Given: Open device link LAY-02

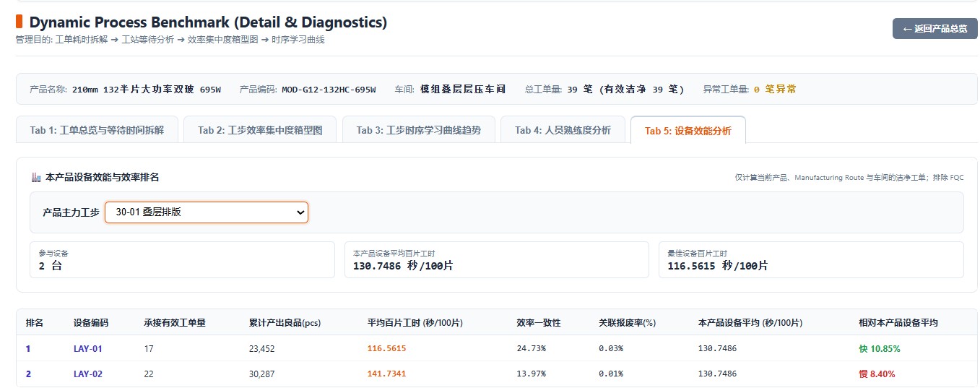Looking at the screenshot, I should pyautogui.click(x=88, y=374).
